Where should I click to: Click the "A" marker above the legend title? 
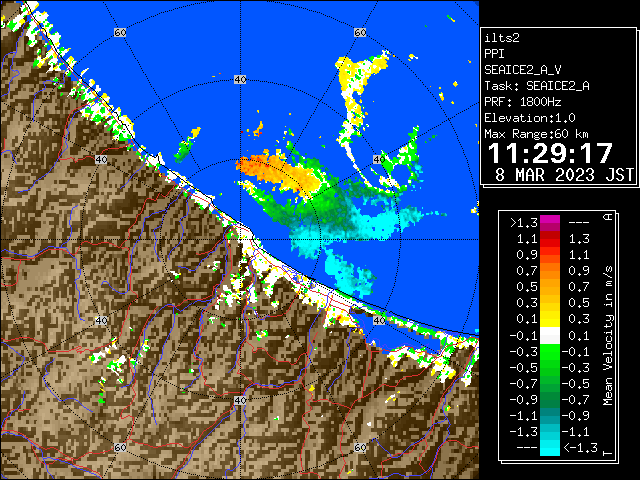(608, 217)
